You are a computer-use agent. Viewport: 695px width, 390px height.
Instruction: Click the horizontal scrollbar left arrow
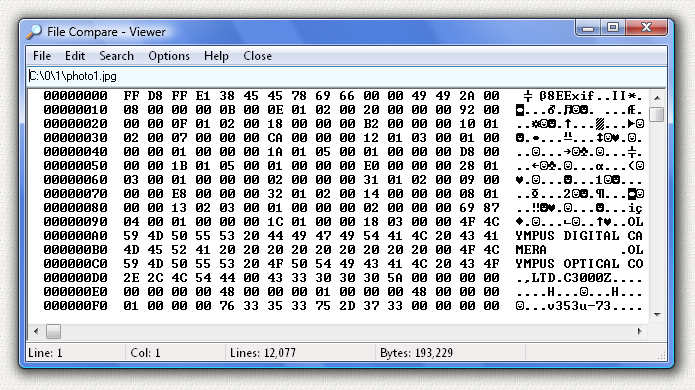pyautogui.click(x=36, y=331)
